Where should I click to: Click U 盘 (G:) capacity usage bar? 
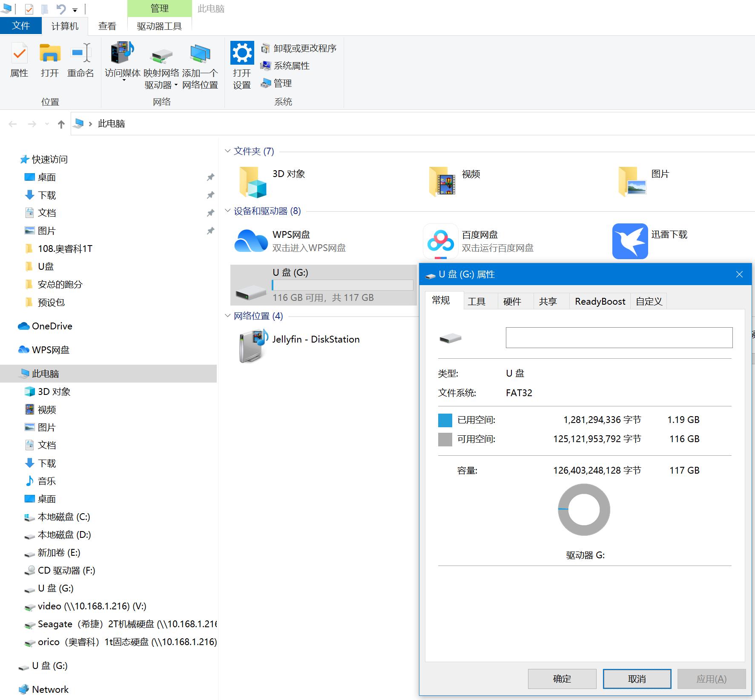click(x=343, y=285)
